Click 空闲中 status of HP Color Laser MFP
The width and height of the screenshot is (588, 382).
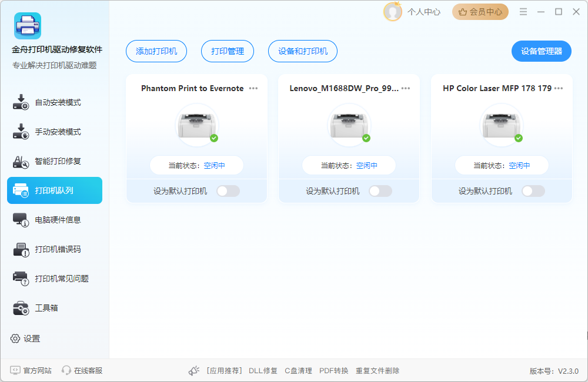pyautogui.click(x=519, y=165)
